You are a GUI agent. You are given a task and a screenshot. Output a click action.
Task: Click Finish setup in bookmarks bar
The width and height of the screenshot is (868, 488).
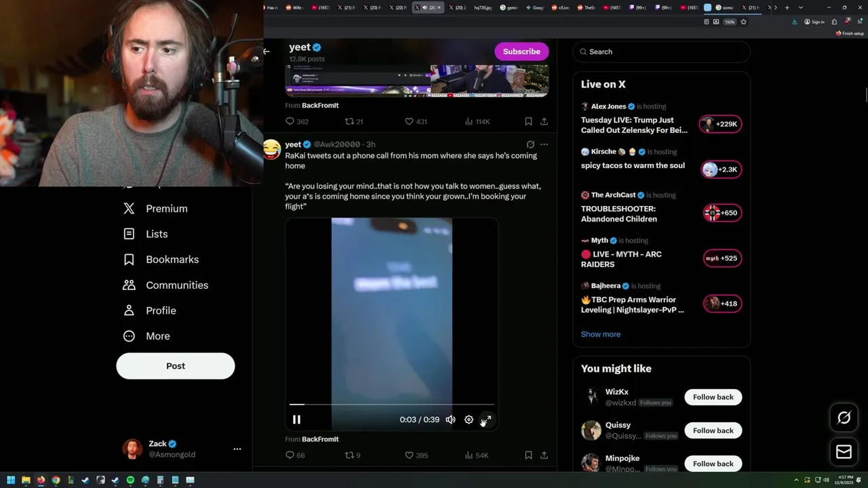[850, 33]
